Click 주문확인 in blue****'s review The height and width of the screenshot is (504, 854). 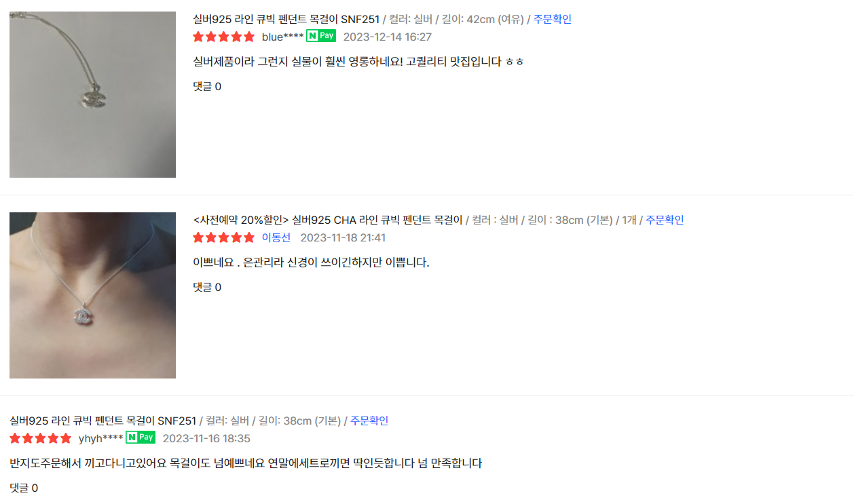552,19
